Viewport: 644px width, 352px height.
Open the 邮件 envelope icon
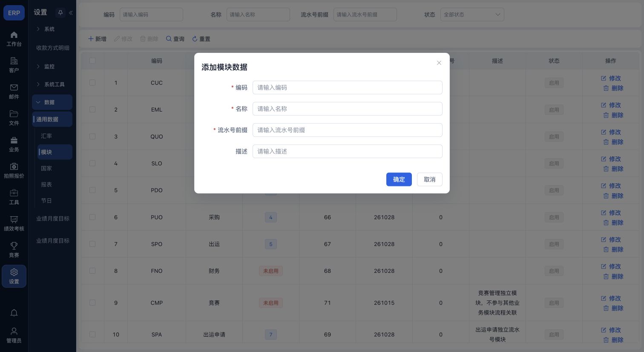click(14, 87)
